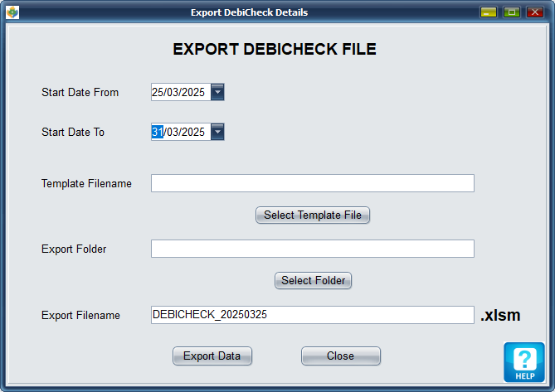Click the Export Filename field
Screen dimensions: 555x392
pyautogui.click(x=312, y=315)
